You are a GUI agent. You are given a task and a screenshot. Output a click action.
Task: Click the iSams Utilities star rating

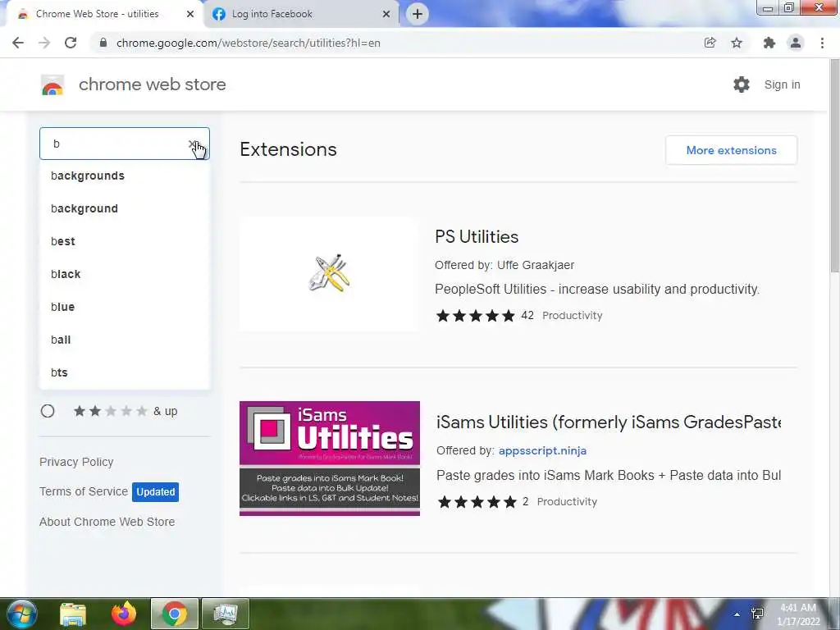(477, 502)
